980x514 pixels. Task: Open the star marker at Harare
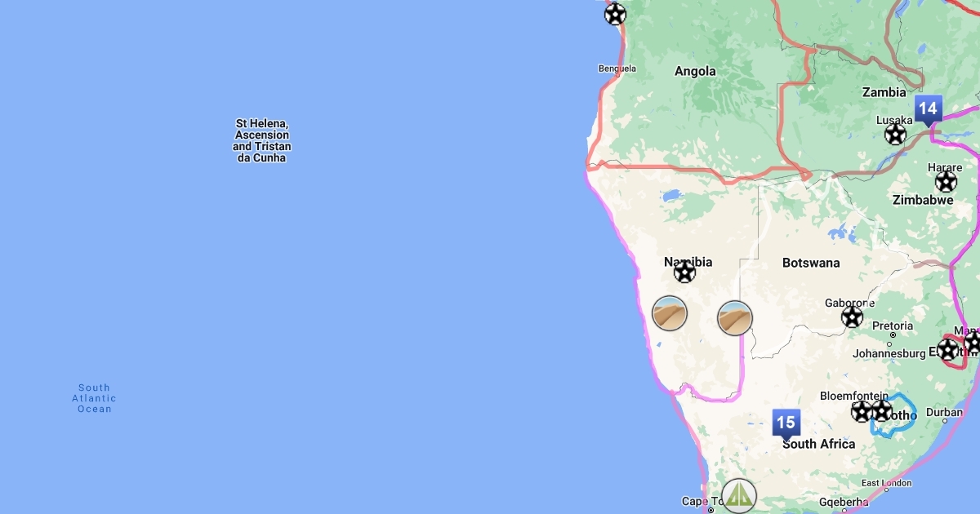coord(947,181)
